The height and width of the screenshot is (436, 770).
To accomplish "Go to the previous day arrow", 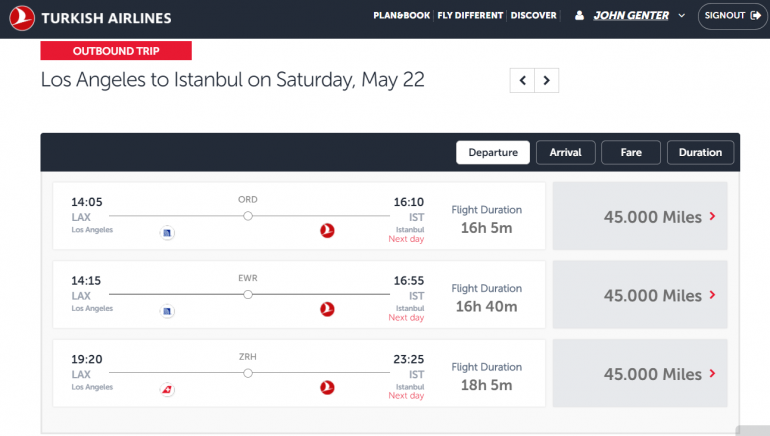I will point(522,81).
